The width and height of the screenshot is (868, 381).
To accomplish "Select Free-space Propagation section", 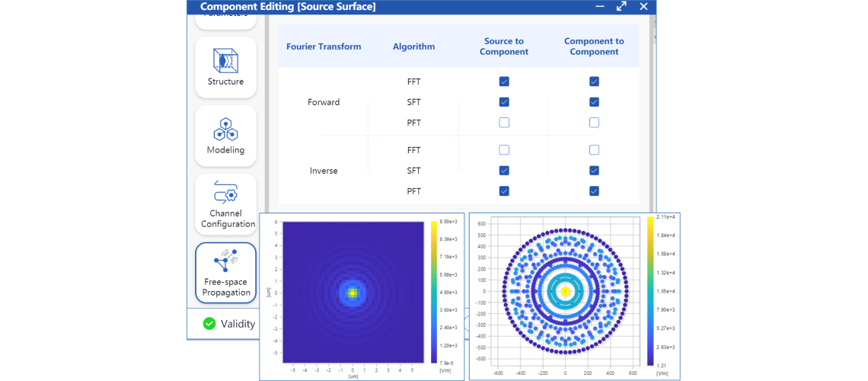I will tap(226, 272).
